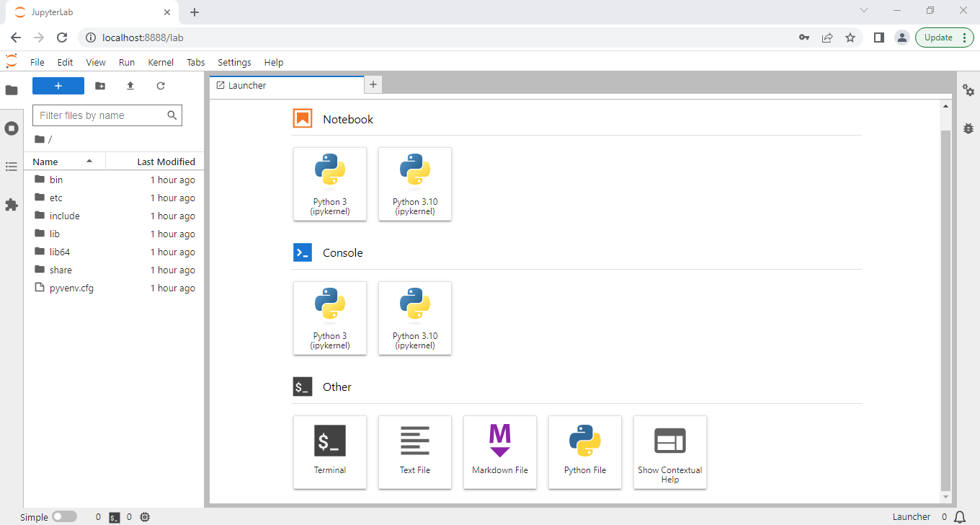Image resolution: width=980 pixels, height=525 pixels.
Task: Start Python 3 (ipykernel) console
Action: pyautogui.click(x=330, y=318)
